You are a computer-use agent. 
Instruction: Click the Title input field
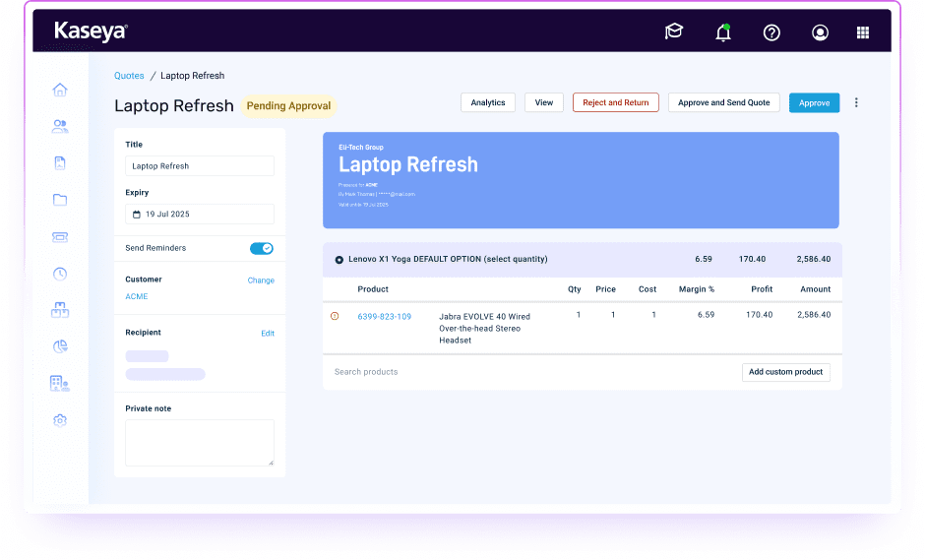click(200, 165)
